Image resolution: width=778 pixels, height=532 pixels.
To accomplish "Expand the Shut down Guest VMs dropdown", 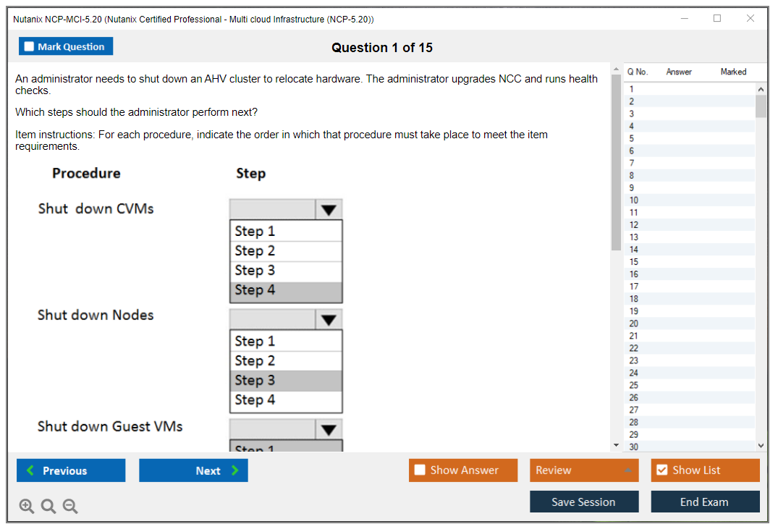I will point(329,429).
